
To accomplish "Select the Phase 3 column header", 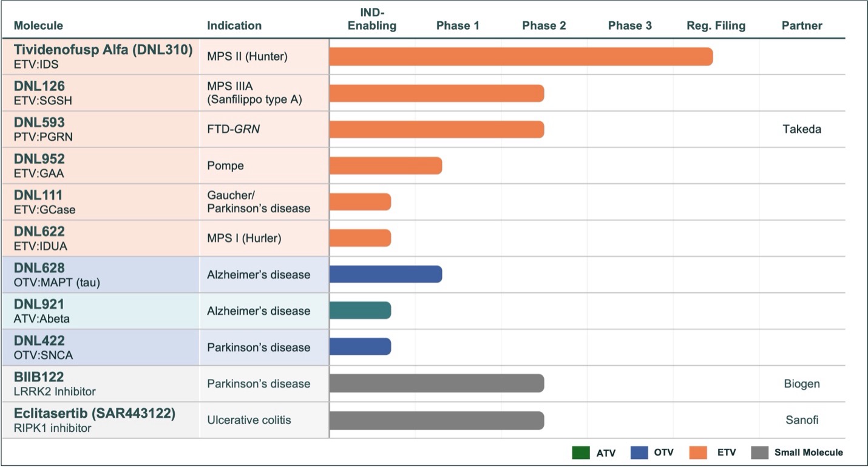I will [630, 25].
